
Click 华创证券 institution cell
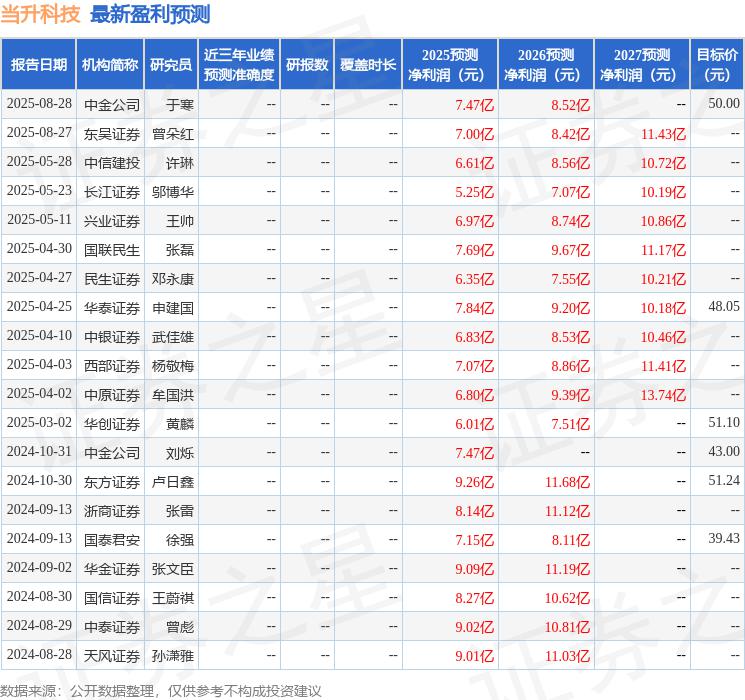(x=112, y=424)
